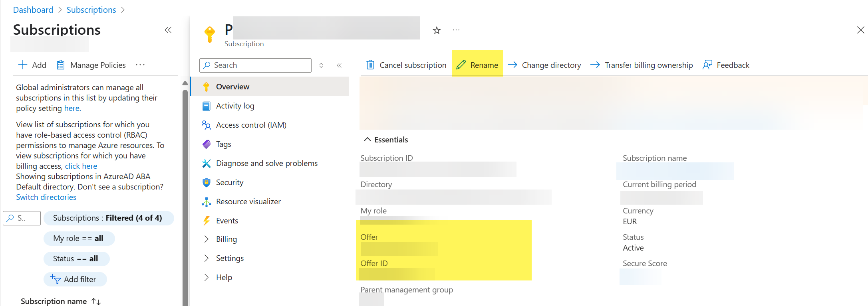This screenshot has height=306, width=868.
Task: Click the Tags icon in the menu
Action: [206, 144]
